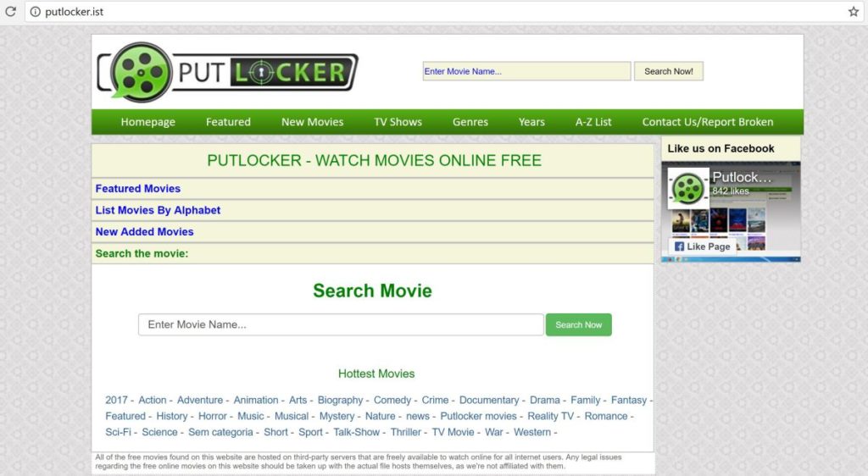Expand the Featured Movies section
868x476 pixels.
(x=138, y=189)
